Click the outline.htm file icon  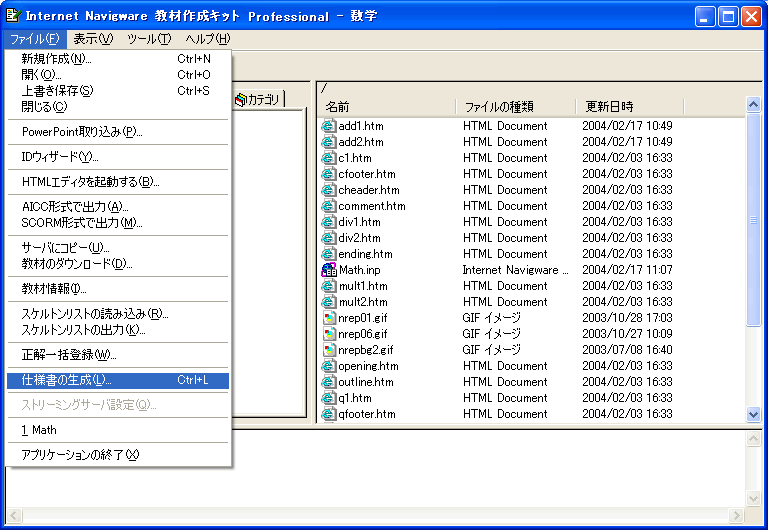(x=329, y=382)
